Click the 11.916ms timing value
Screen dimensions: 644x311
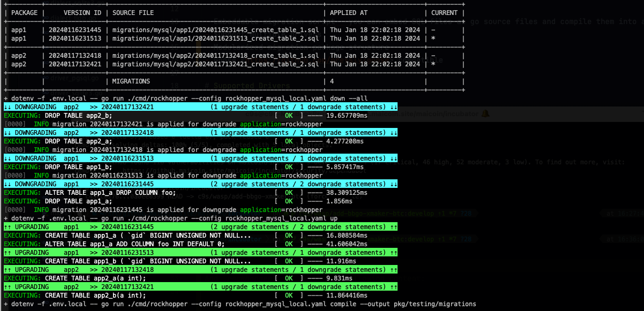(341, 262)
